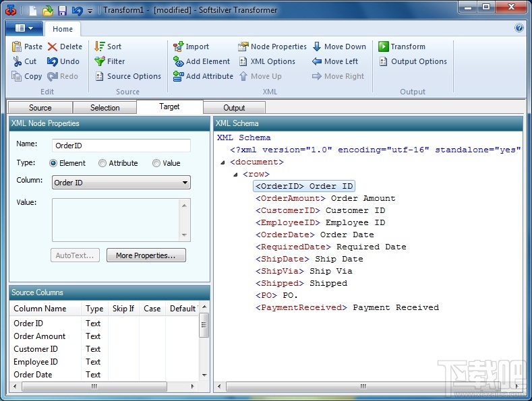Viewport: 532px width, 401px height.
Task: Click the Help question mark icon
Action: [x=519, y=28]
